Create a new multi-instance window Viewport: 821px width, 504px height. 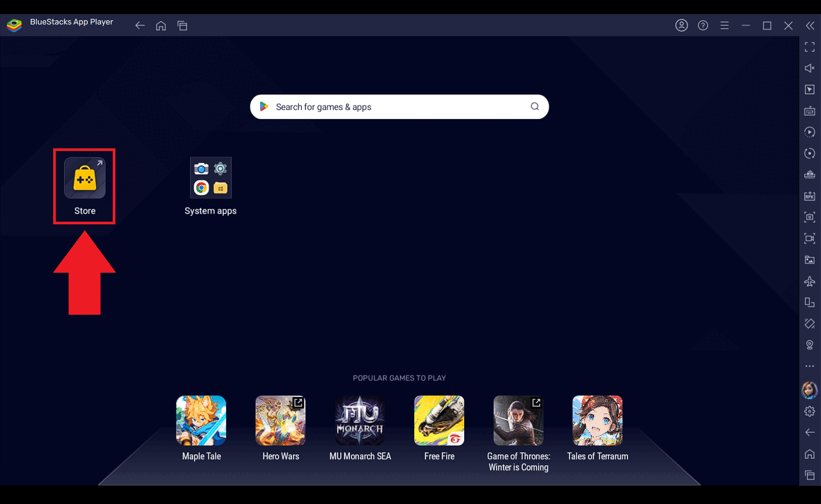[809, 302]
